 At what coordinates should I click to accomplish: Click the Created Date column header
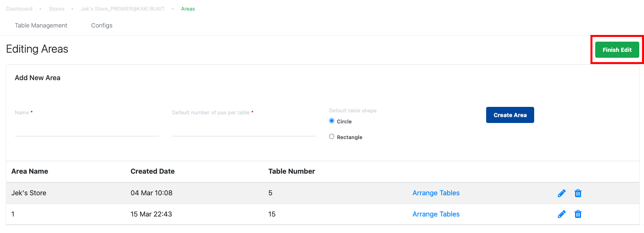(153, 171)
